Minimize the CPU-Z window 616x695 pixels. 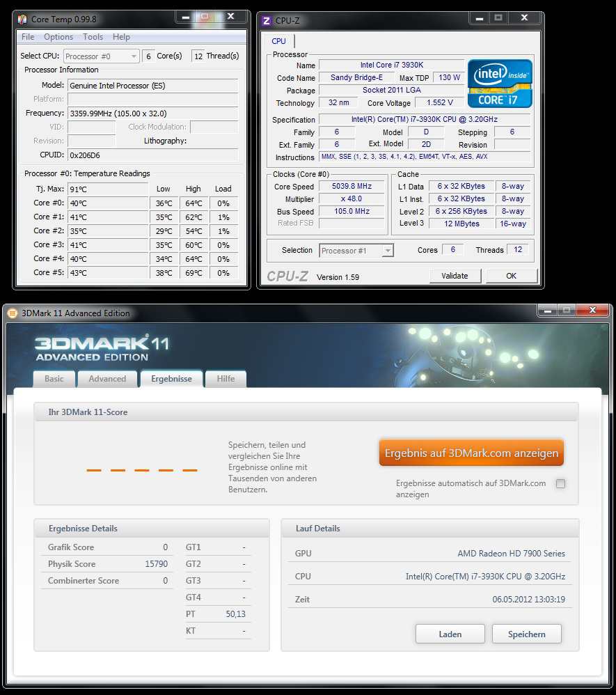[479, 18]
